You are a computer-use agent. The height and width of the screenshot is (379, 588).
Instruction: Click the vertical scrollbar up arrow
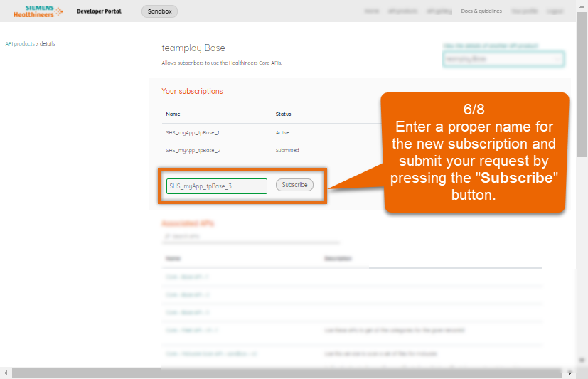[x=582, y=5]
